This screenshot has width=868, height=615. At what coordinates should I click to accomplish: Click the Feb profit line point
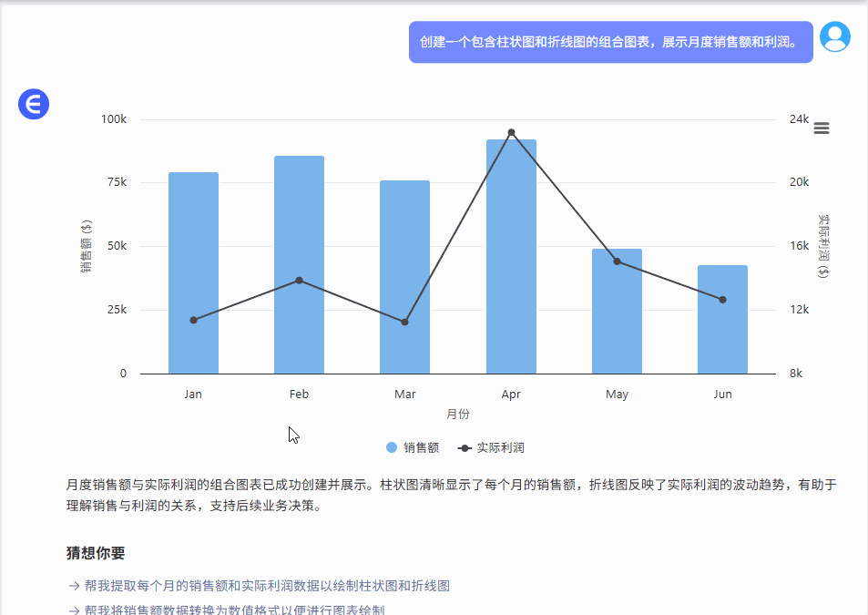(x=299, y=281)
